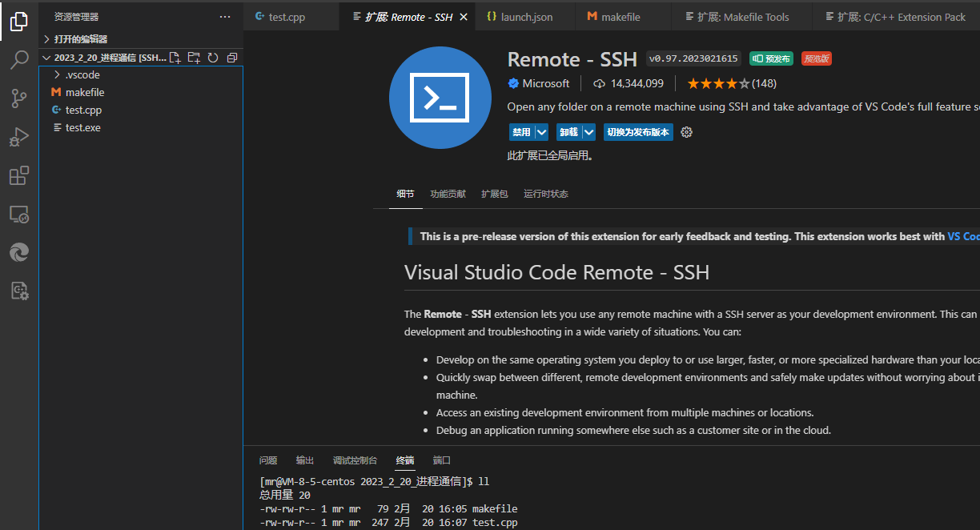Image resolution: width=980 pixels, height=530 pixels.
Task: Switch to 扩展: C/C++ Extension Pack tab
Action: point(895,17)
